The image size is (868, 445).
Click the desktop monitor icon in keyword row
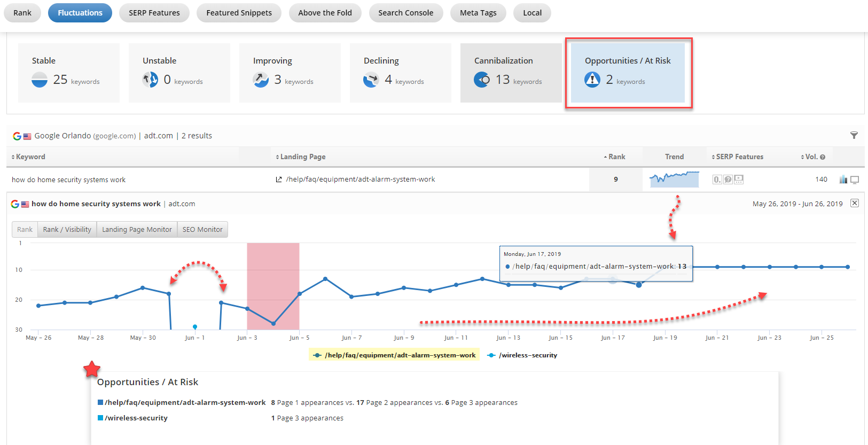pyautogui.click(x=855, y=180)
